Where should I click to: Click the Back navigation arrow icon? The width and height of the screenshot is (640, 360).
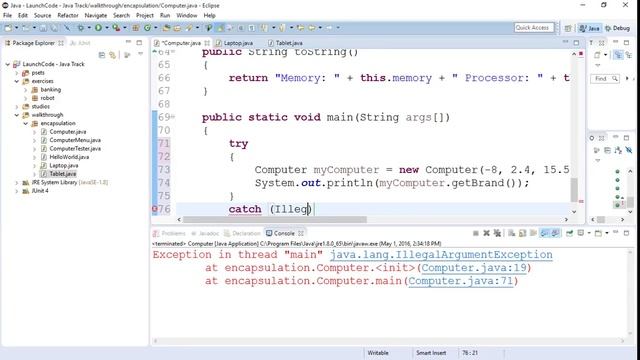click(x=312, y=28)
